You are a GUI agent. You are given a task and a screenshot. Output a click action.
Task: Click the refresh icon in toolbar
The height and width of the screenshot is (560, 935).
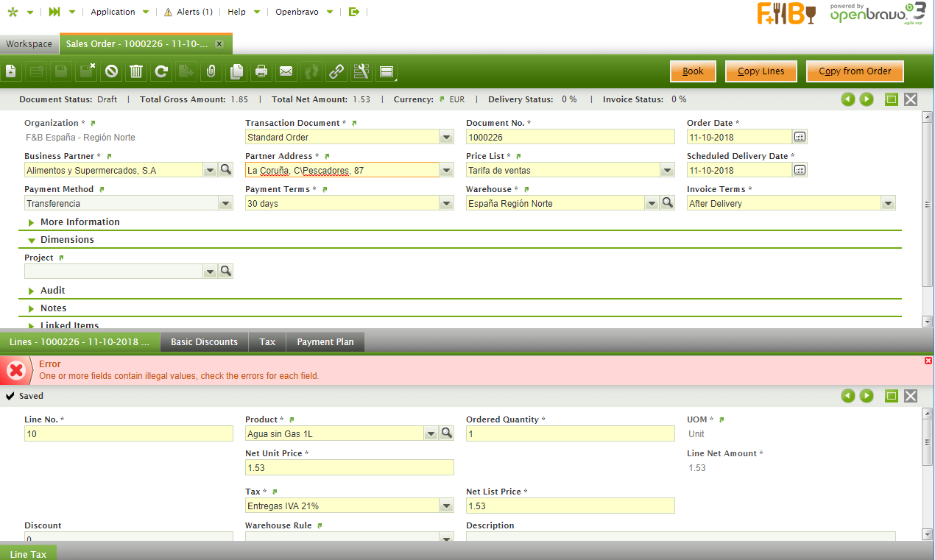tap(161, 71)
